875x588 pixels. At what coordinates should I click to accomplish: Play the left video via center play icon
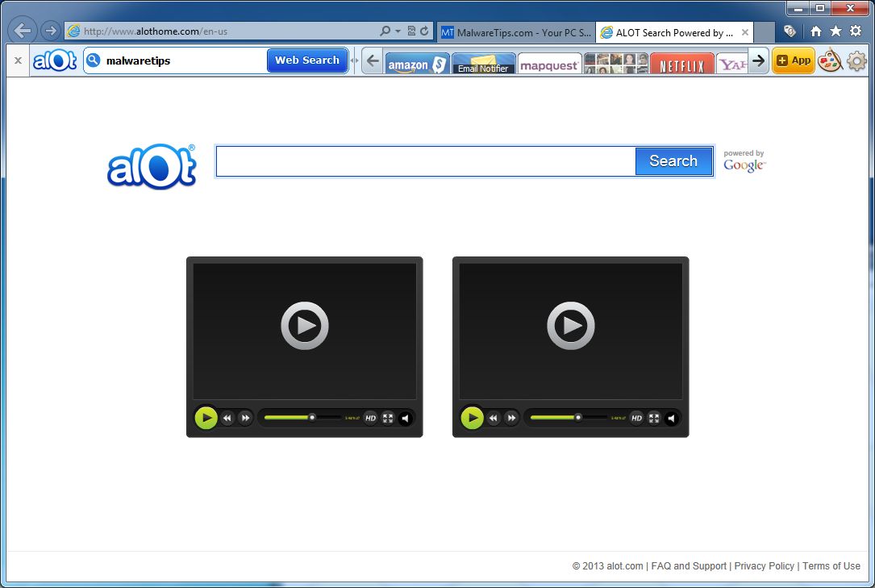305,326
